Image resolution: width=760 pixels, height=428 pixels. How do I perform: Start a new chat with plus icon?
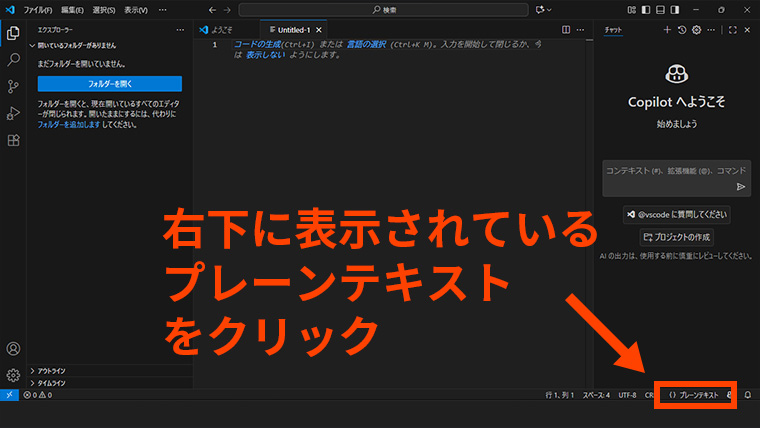(x=667, y=30)
